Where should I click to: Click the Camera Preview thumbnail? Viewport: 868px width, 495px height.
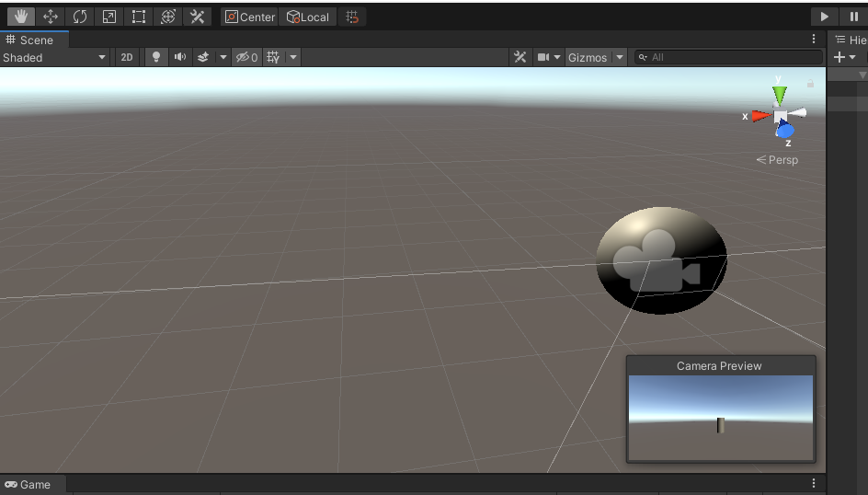point(721,418)
